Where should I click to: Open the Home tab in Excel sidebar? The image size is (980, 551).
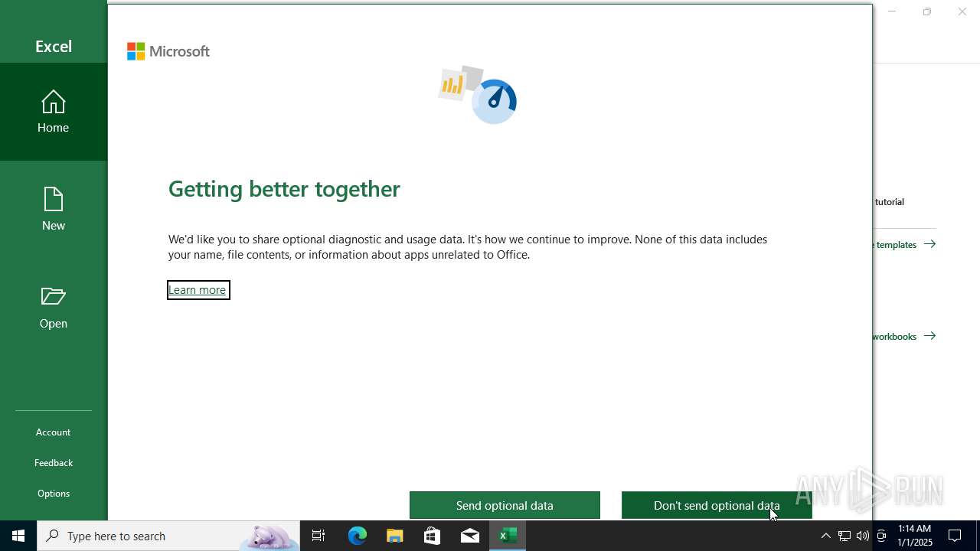coord(54,112)
